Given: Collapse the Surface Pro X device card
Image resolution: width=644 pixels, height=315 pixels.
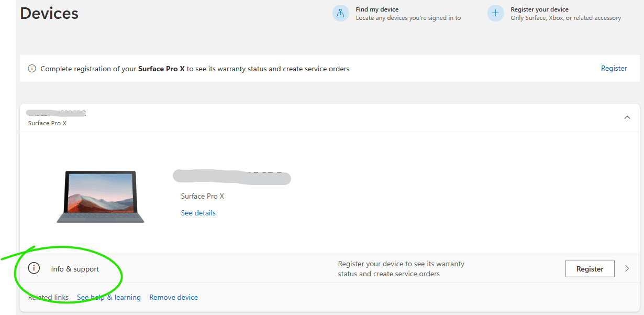Looking at the screenshot, I should coord(627,117).
